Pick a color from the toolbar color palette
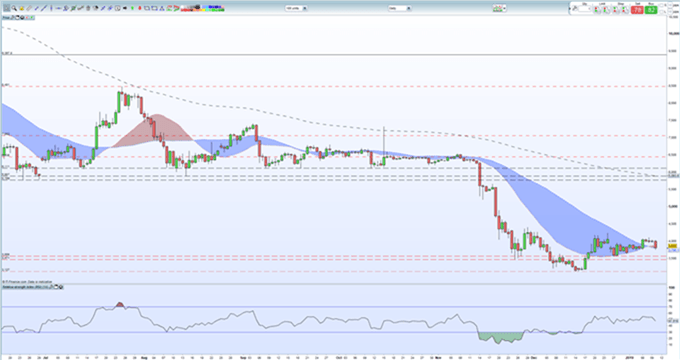 203,8
